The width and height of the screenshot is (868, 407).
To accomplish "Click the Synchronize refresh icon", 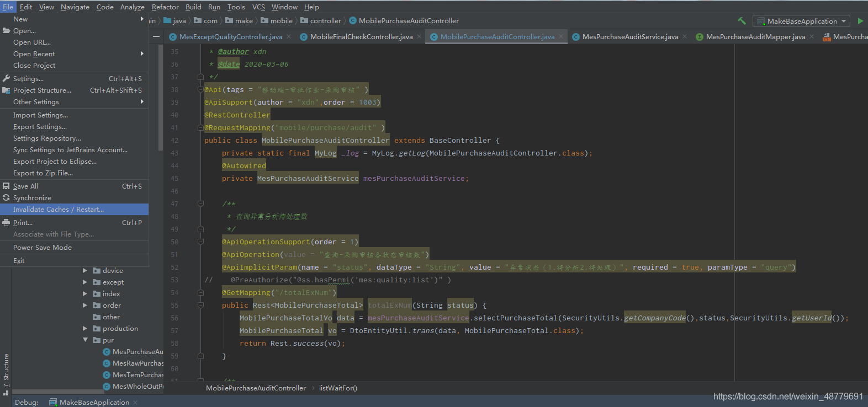I will tap(7, 197).
